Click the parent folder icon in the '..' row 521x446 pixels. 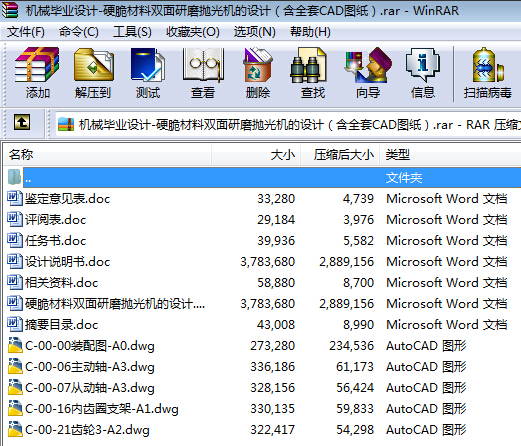tap(14, 177)
